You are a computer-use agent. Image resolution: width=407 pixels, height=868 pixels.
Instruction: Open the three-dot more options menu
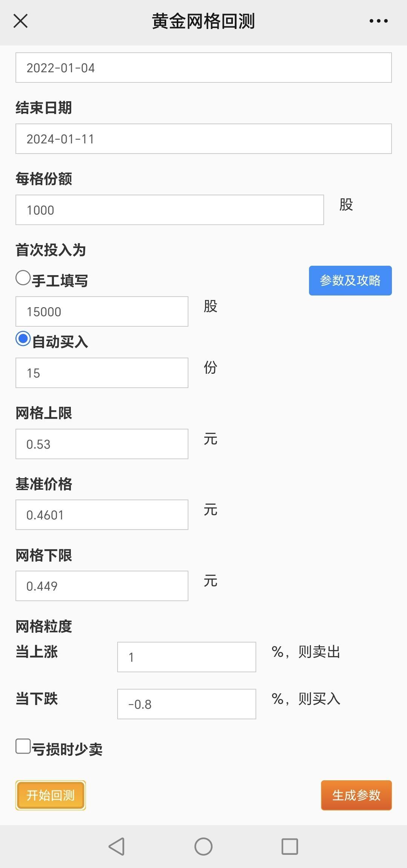tap(378, 21)
